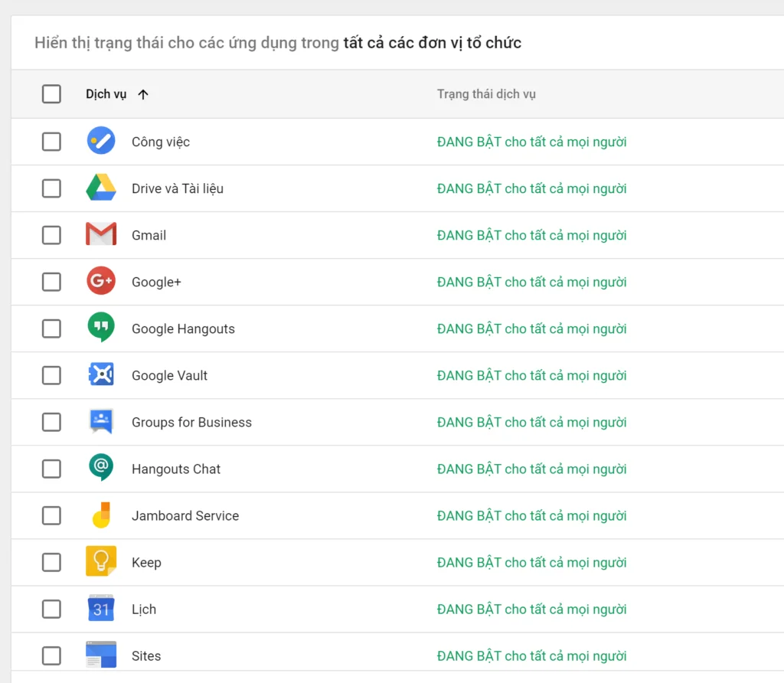Select the Sites row checkbox
784x683 pixels.
[51, 656]
